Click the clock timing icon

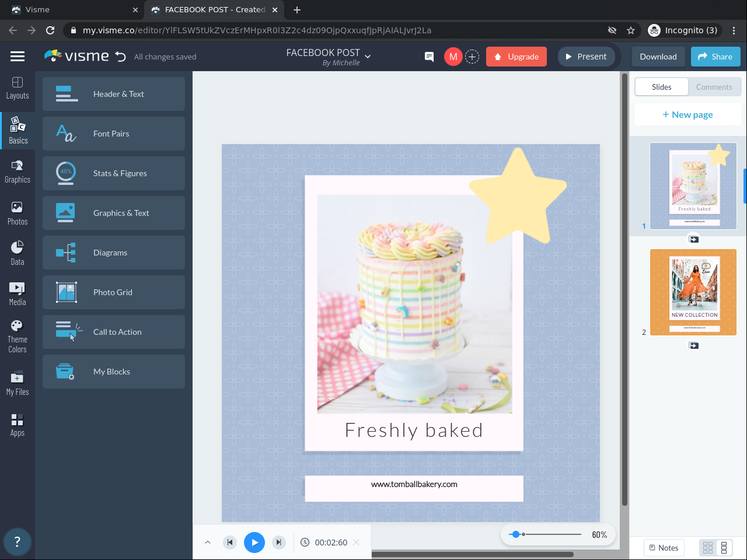click(305, 542)
